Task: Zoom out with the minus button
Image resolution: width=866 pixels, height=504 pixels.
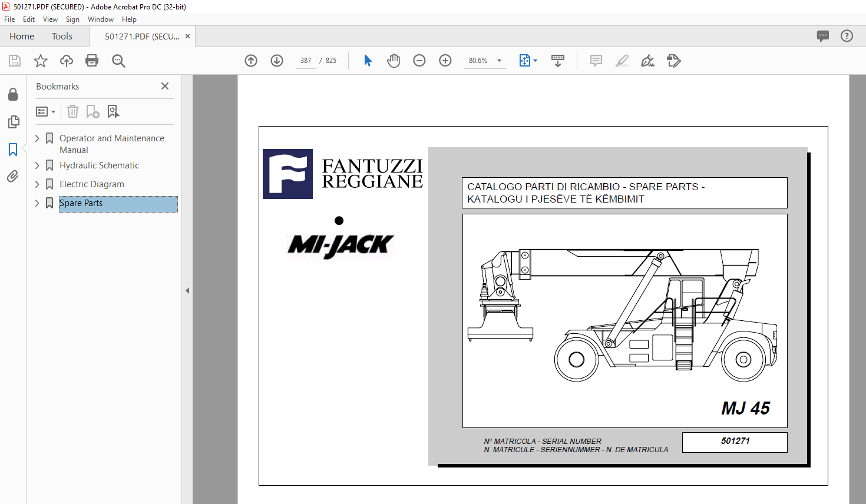Action: 419,61
